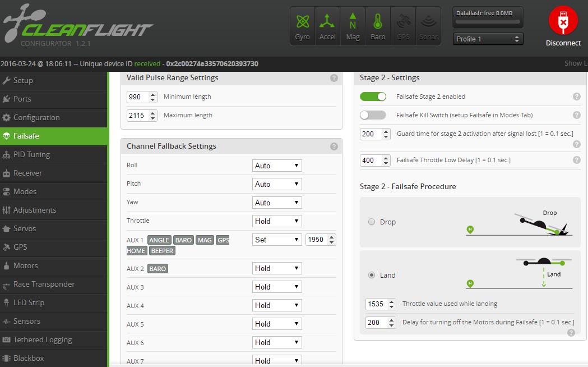
Task: Open the AUX 3 fallback dropdown
Action: point(277,287)
